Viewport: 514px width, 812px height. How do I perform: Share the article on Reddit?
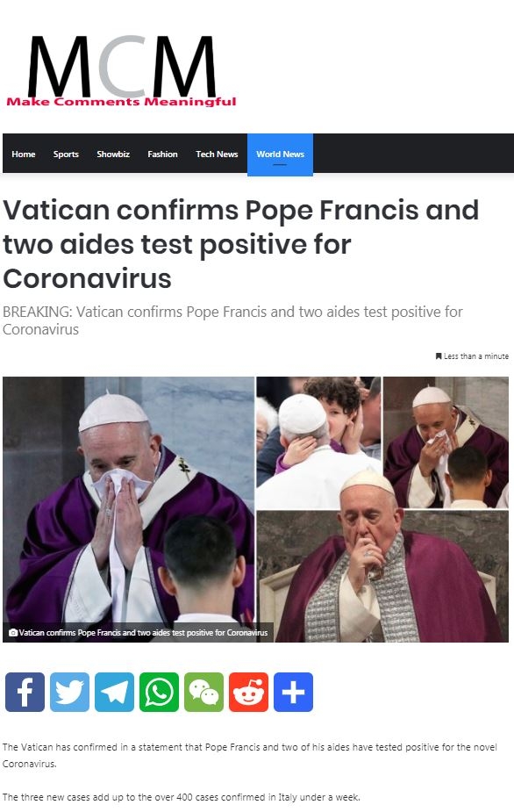coord(248,692)
